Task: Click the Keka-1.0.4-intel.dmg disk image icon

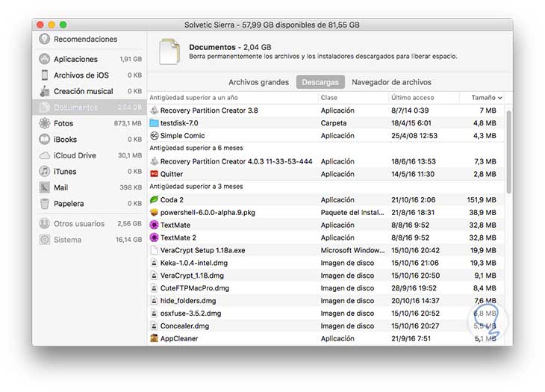Action: pos(154,263)
